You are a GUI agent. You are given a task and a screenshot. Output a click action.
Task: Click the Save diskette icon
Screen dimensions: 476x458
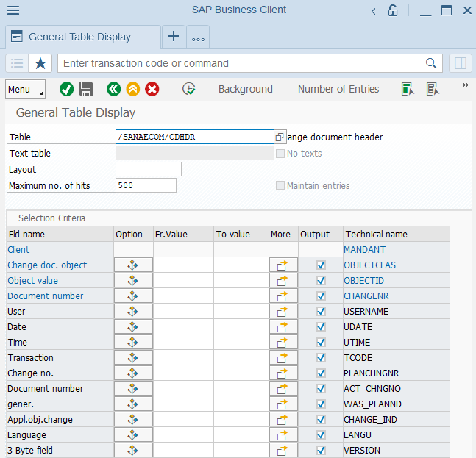[86, 89]
